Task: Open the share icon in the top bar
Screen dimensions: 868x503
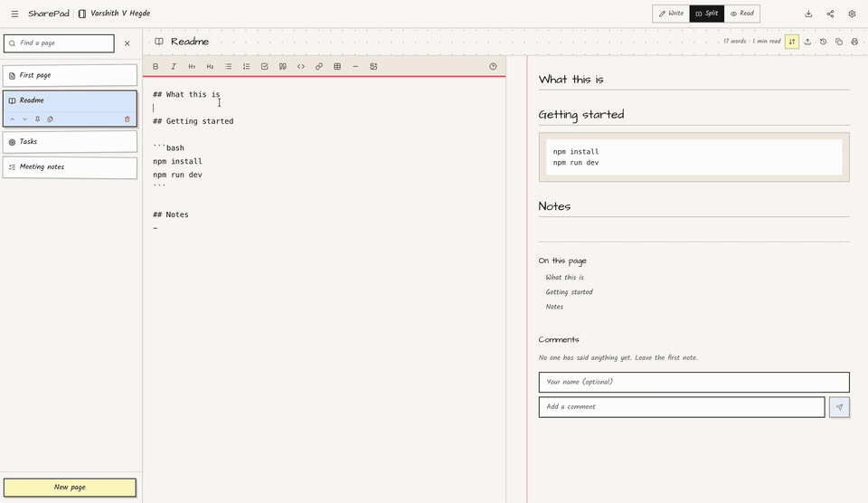Action: coord(830,14)
